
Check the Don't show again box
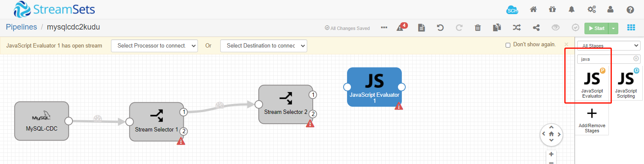click(x=508, y=45)
